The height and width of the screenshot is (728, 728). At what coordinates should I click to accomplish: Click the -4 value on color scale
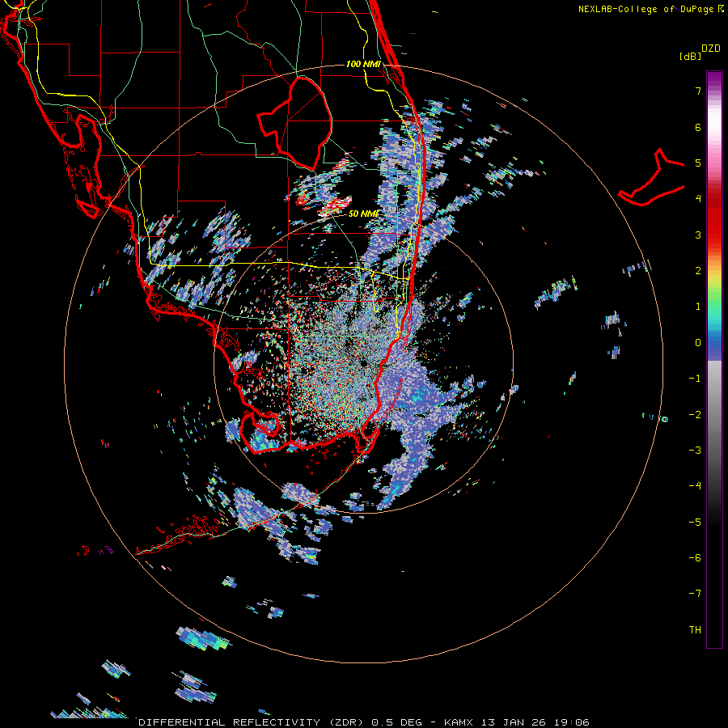695,485
